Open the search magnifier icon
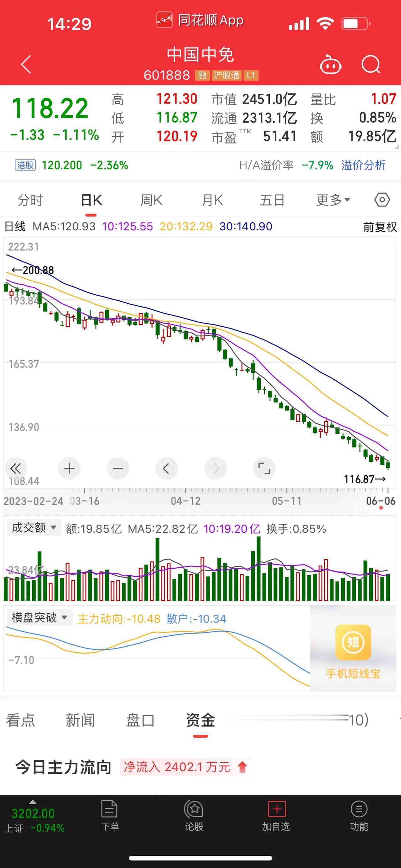 tap(371, 64)
